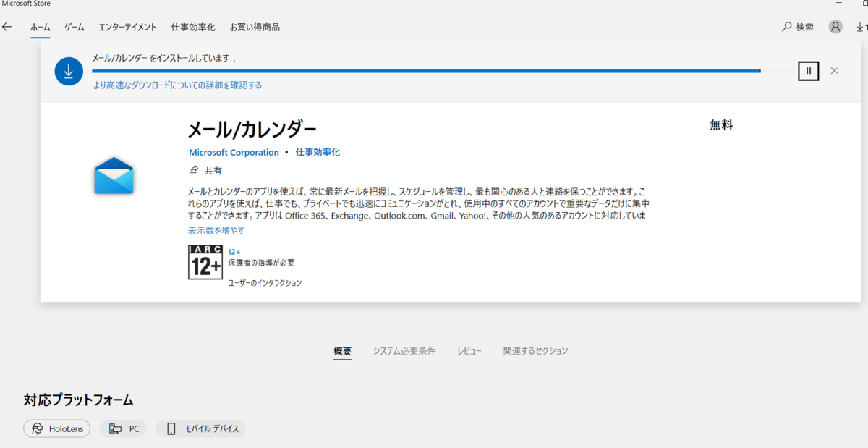This screenshot has height=448, width=868.
Task: Click the Mail/Calendar envelope app icon
Action: point(114,175)
